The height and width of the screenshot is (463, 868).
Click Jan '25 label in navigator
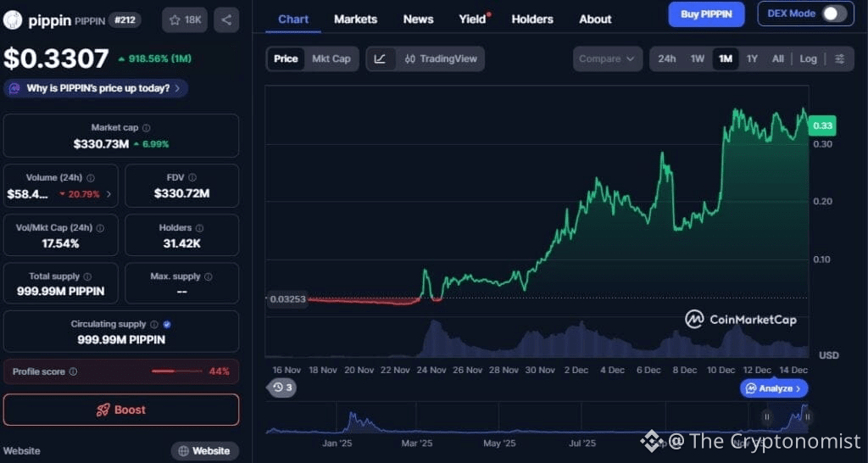coord(337,443)
